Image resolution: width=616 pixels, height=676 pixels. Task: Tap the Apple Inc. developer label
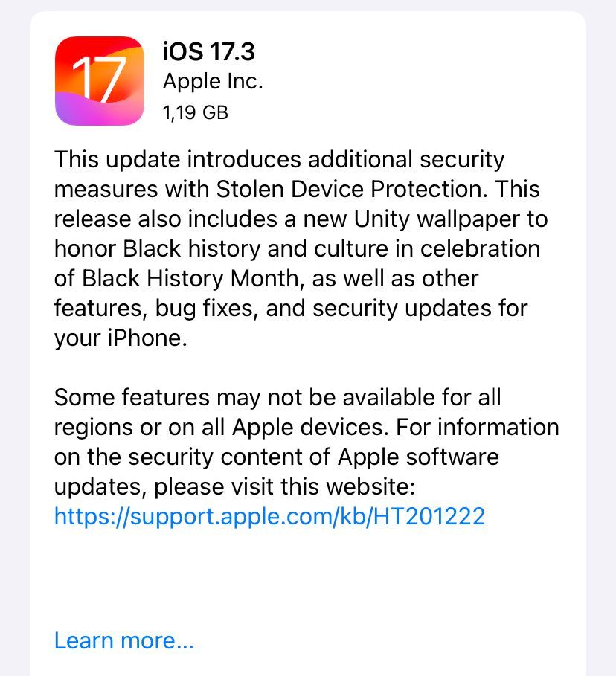click(x=213, y=82)
